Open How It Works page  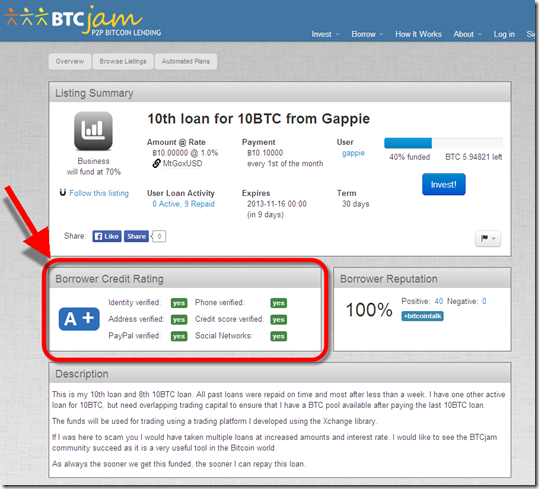click(x=418, y=34)
